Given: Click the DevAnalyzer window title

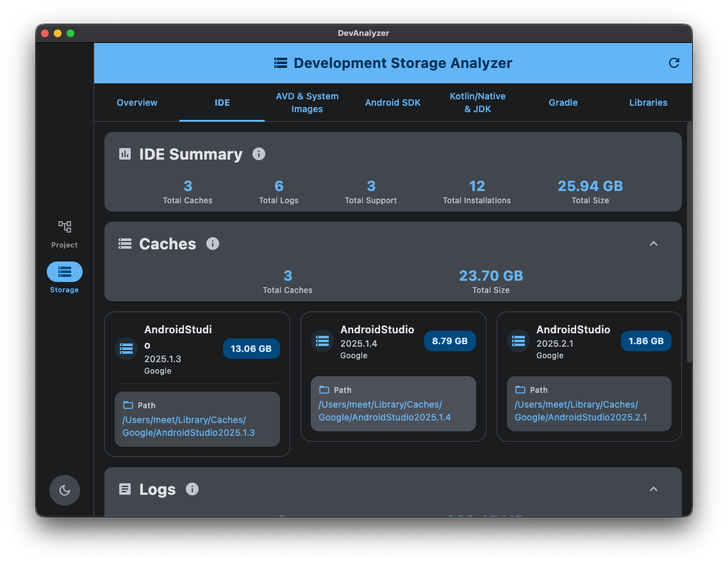Looking at the screenshot, I should pyautogui.click(x=363, y=33).
